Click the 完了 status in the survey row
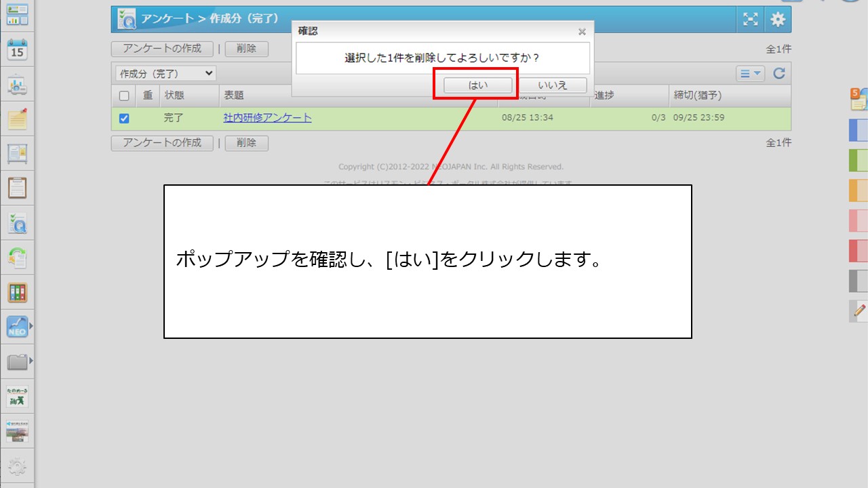Image resolution: width=868 pixels, height=488 pixels. tap(174, 118)
